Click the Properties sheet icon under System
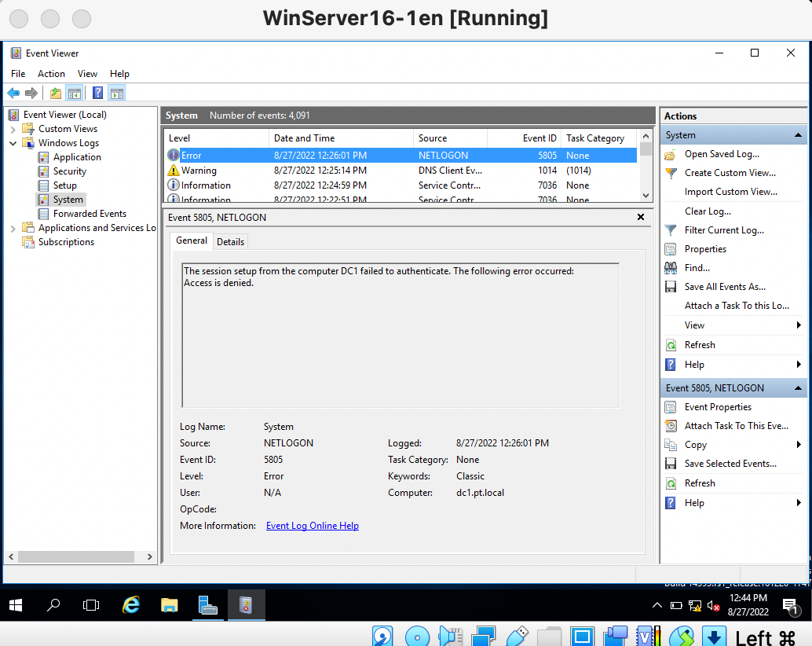The width and height of the screenshot is (812, 646). pos(671,249)
